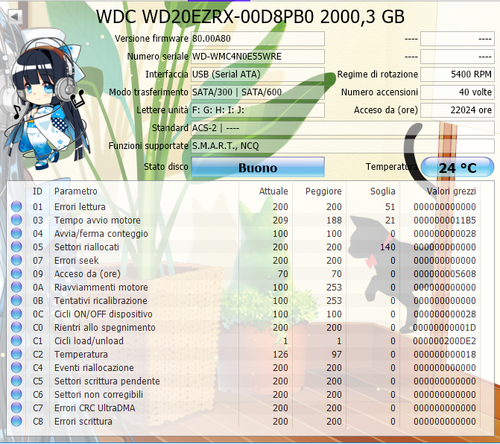The image size is (500, 444).
Task: Click the Regime di rotazione 5400 RPM field
Action: [x=457, y=74]
